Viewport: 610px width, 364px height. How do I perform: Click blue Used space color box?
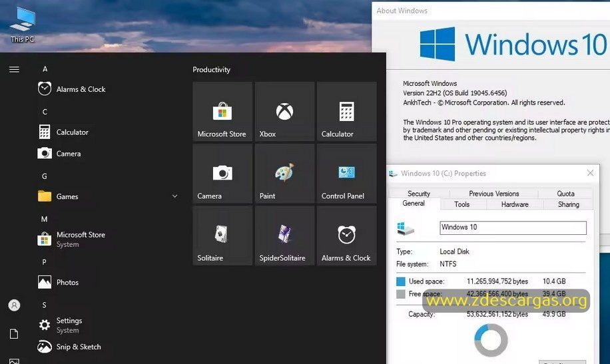(x=400, y=281)
